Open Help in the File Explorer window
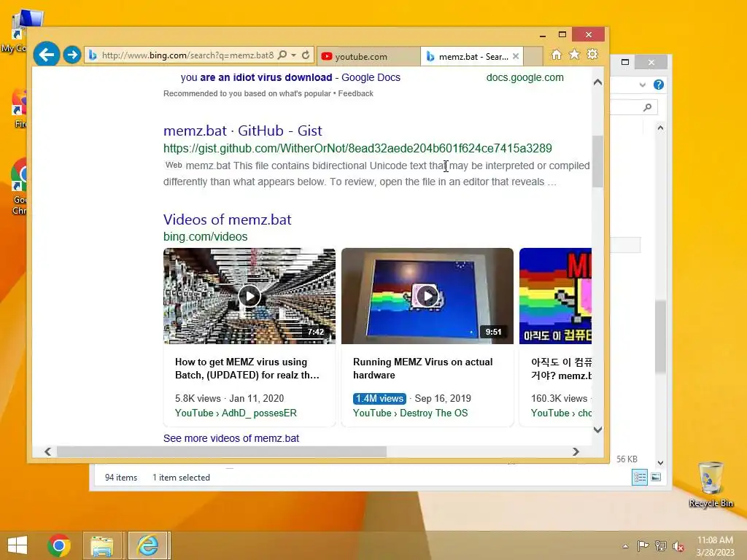The width and height of the screenshot is (747, 560). coord(659,85)
